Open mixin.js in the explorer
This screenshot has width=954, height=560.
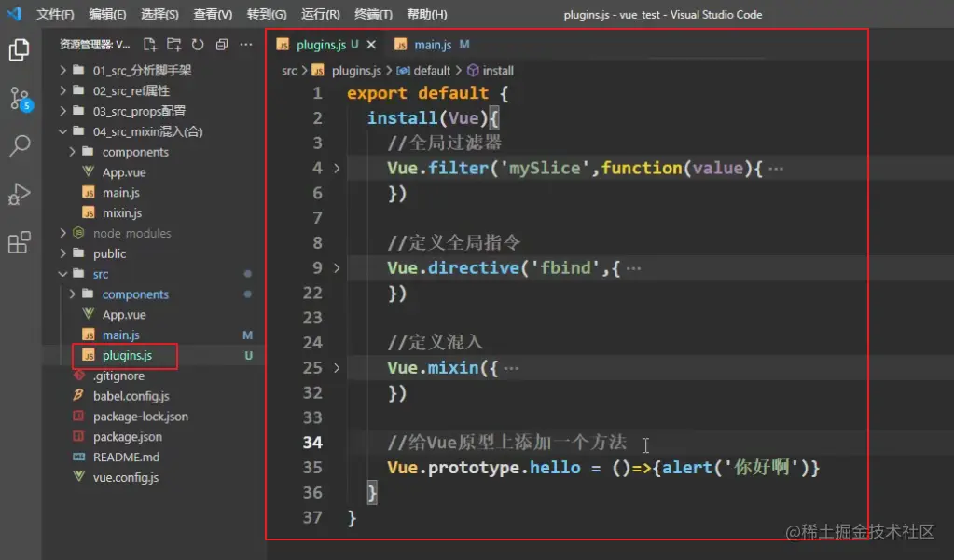121,212
